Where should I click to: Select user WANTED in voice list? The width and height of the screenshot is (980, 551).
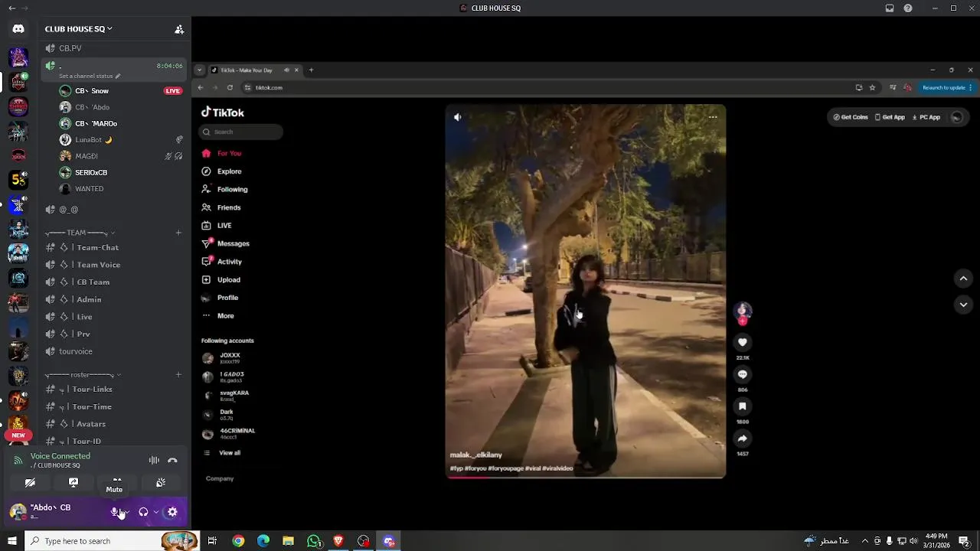[x=121, y=189]
